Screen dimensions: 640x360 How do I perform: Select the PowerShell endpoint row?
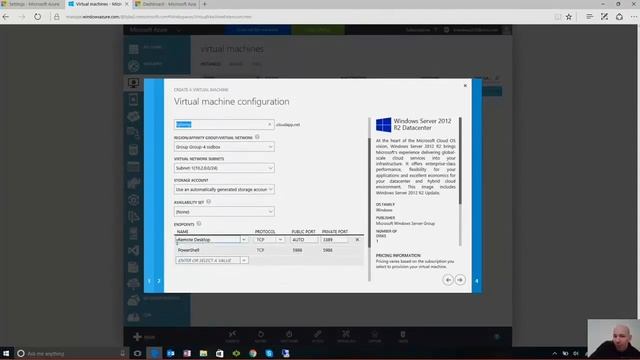(269, 250)
